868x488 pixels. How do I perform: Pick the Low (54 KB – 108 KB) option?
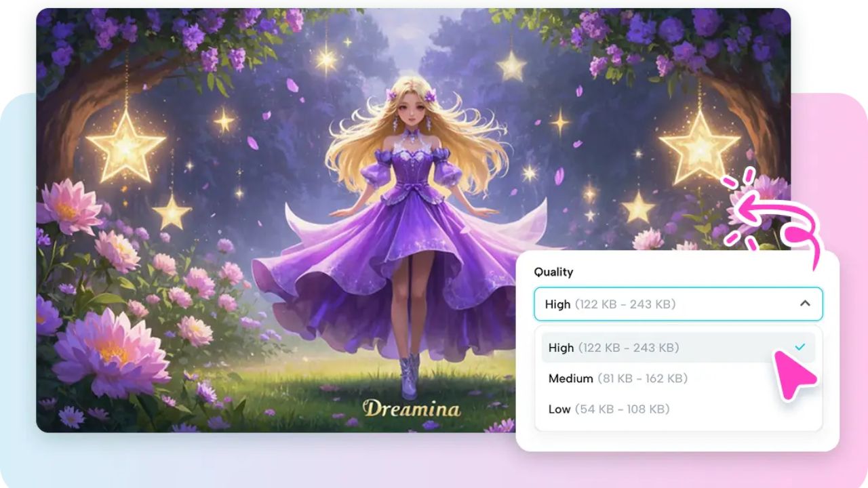tap(609, 409)
